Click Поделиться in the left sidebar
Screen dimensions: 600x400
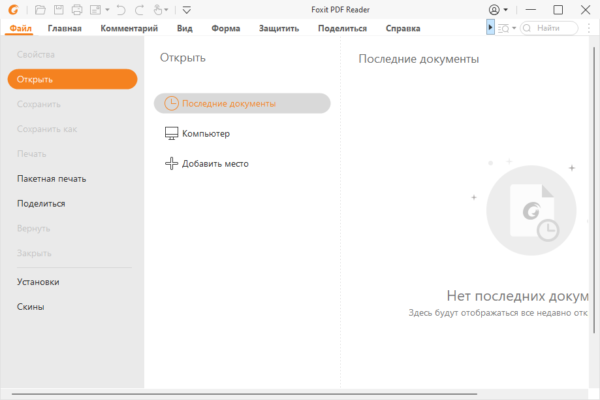tap(41, 204)
